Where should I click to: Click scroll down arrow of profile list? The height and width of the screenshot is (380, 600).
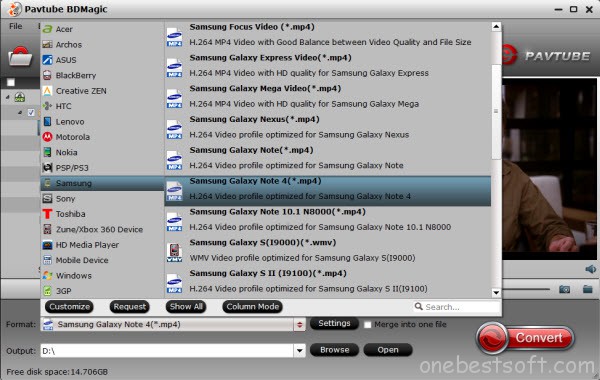click(x=496, y=293)
